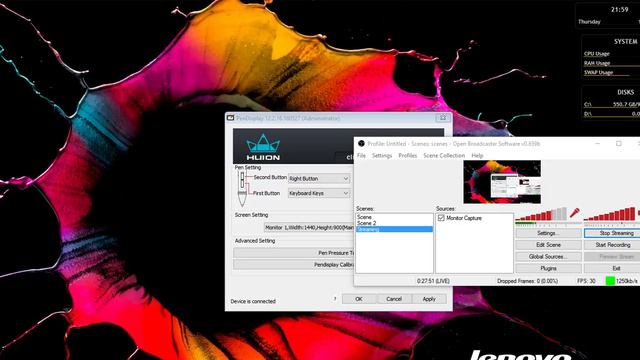Click SWAP Usage in the System widget
Screen dimensions: 640x360
598,72
